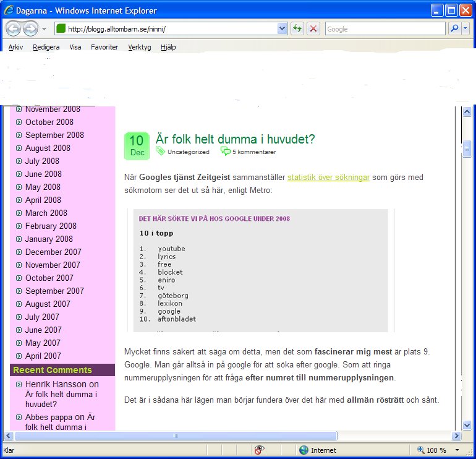This screenshot has height=459, width=476.
Task: Open the post title Är folk helt dumma i huvudet?
Action: pyautogui.click(x=236, y=139)
